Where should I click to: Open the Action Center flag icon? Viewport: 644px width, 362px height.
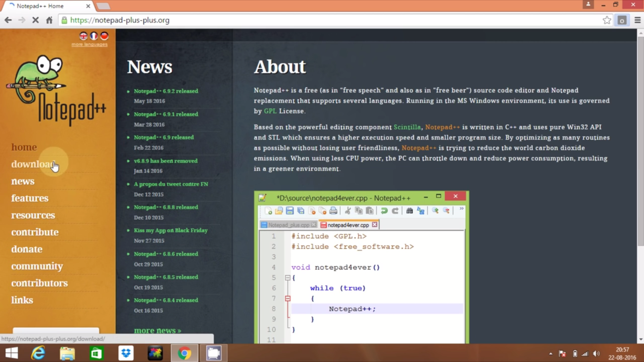[x=562, y=354]
